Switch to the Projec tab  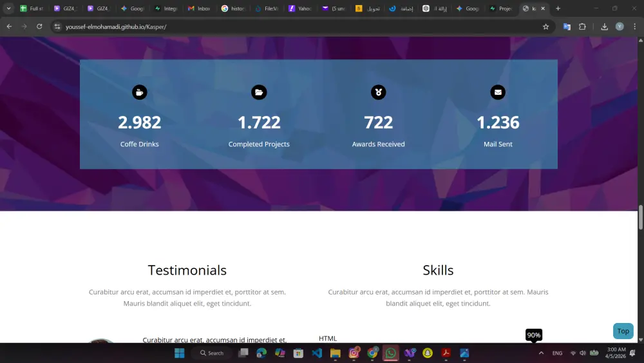pyautogui.click(x=501, y=8)
